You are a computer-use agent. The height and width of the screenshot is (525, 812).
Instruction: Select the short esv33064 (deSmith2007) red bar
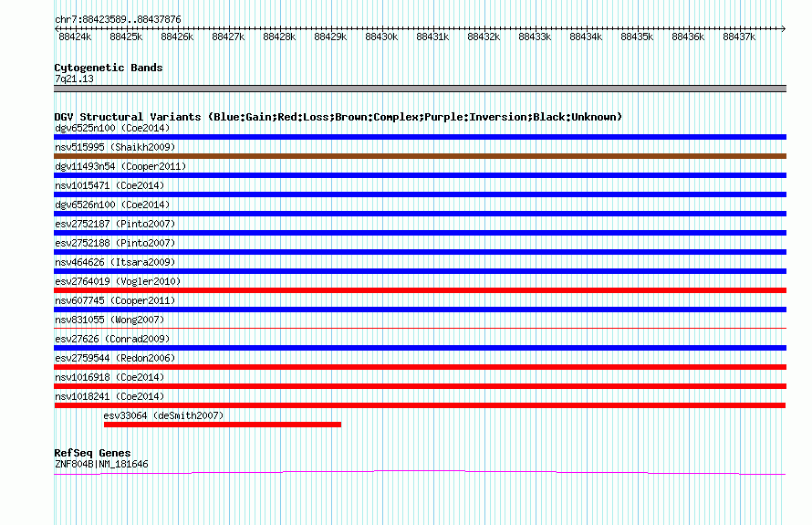click(223, 425)
